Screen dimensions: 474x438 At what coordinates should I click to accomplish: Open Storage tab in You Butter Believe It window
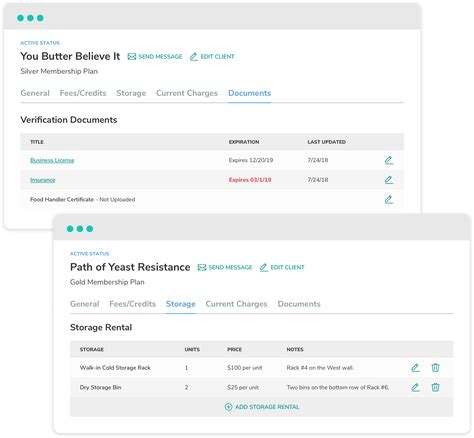pos(131,93)
